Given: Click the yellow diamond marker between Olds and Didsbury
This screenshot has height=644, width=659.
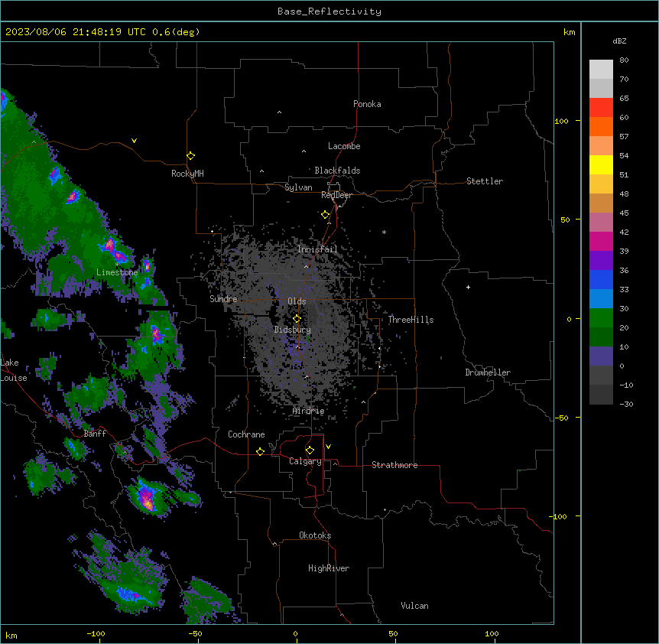Looking at the screenshot, I should pyautogui.click(x=297, y=318).
